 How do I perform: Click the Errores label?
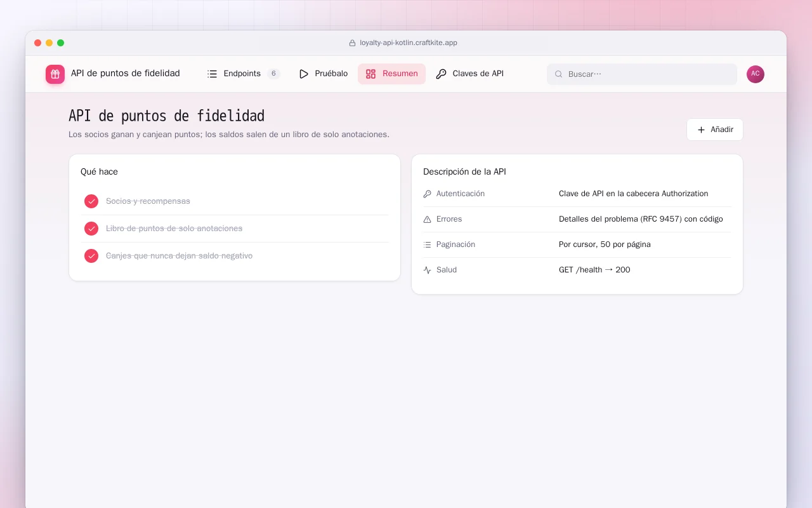[449, 219]
